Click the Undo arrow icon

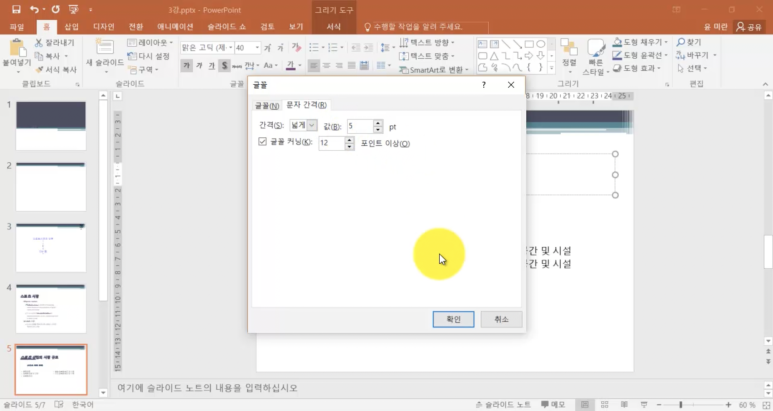[x=34, y=9]
